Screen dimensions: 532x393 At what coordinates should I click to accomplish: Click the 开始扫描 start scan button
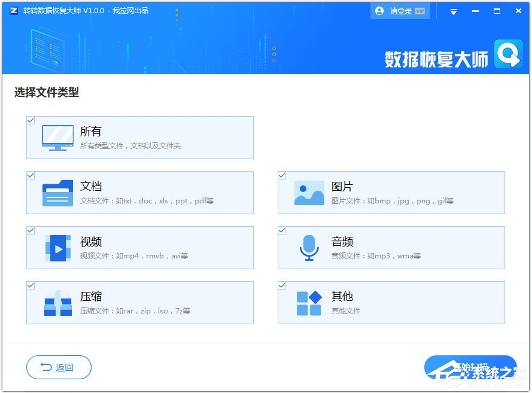(x=470, y=366)
